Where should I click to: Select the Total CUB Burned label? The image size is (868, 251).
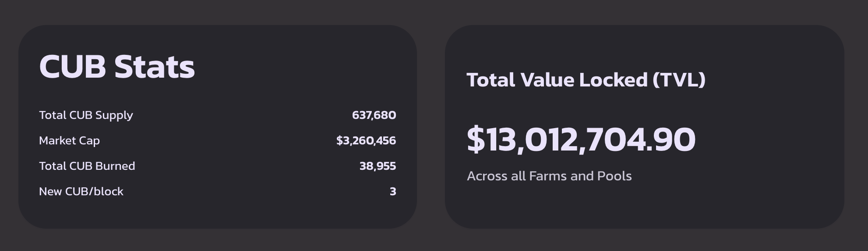[x=87, y=166]
